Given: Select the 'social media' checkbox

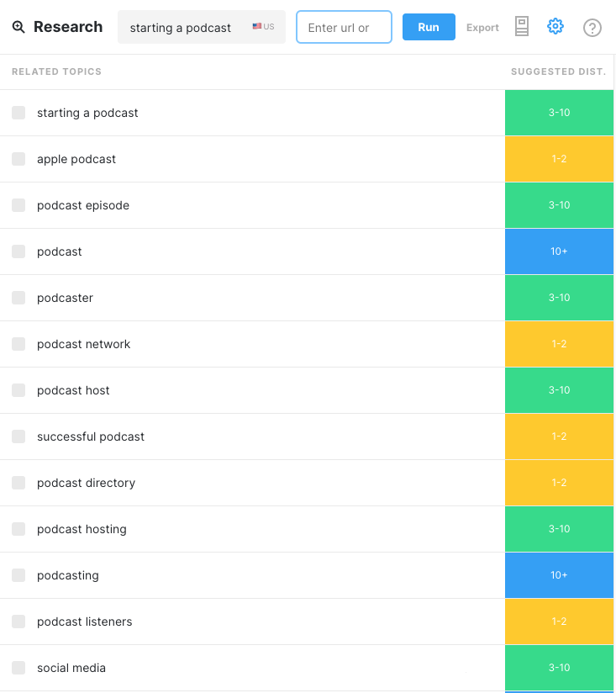Looking at the screenshot, I should [18, 668].
